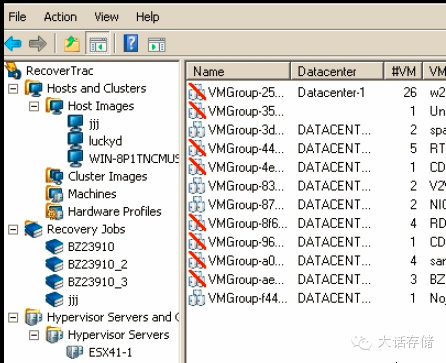Viewport: 446px width, 363px height.
Task: Click the BZ23910 job book icon
Action: [55, 247]
